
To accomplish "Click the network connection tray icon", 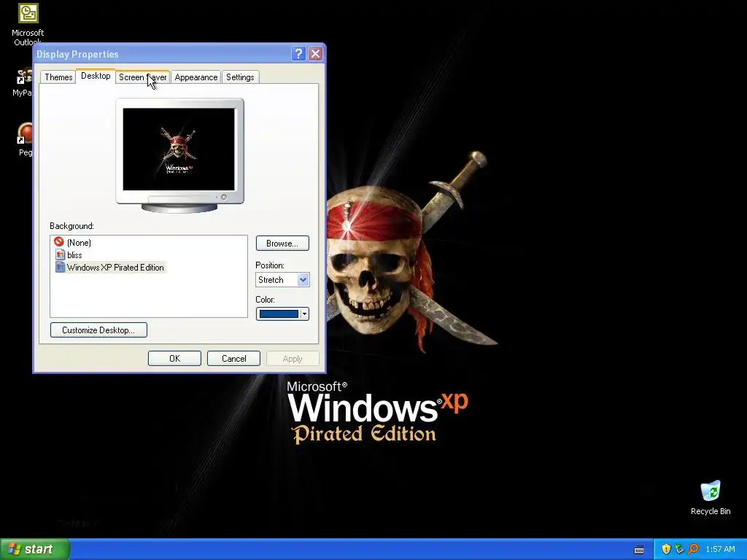I will (679, 549).
